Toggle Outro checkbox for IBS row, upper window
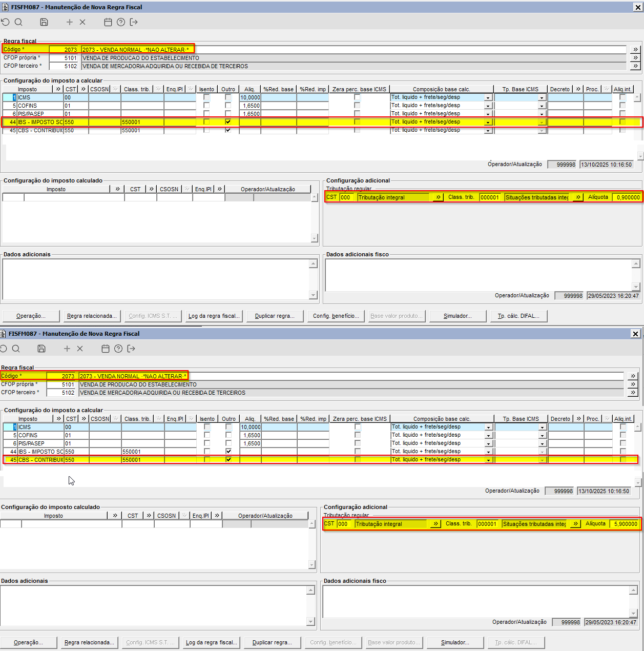Viewport: 644px width, 651px height. pyautogui.click(x=228, y=122)
